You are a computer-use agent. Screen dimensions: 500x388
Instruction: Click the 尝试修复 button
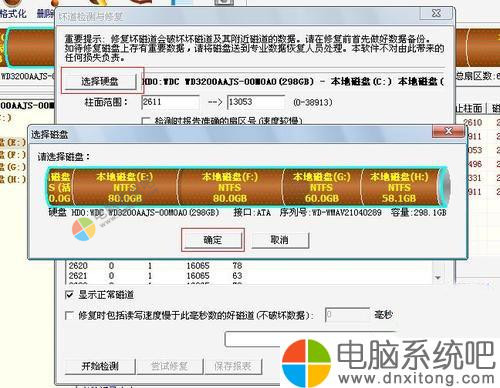pyautogui.click(x=169, y=366)
